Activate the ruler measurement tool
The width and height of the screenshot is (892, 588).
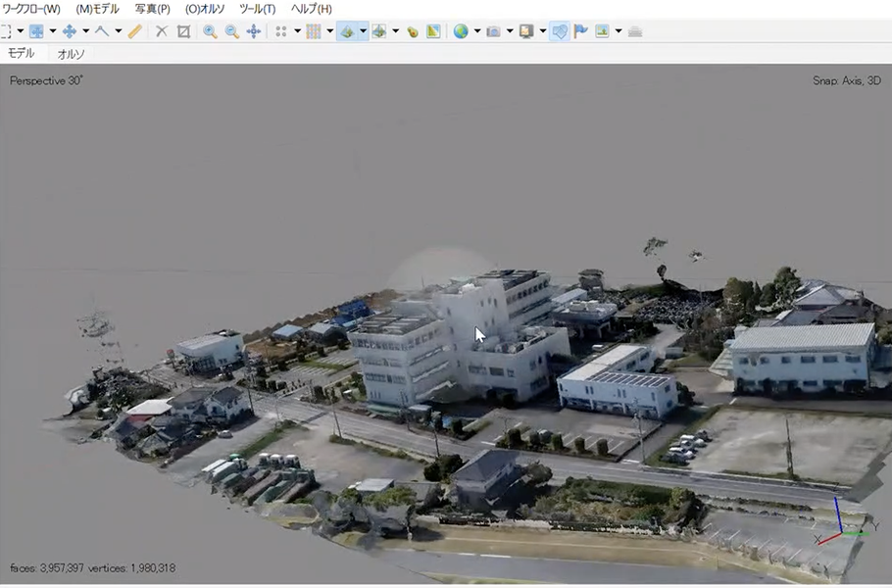pyautogui.click(x=135, y=31)
